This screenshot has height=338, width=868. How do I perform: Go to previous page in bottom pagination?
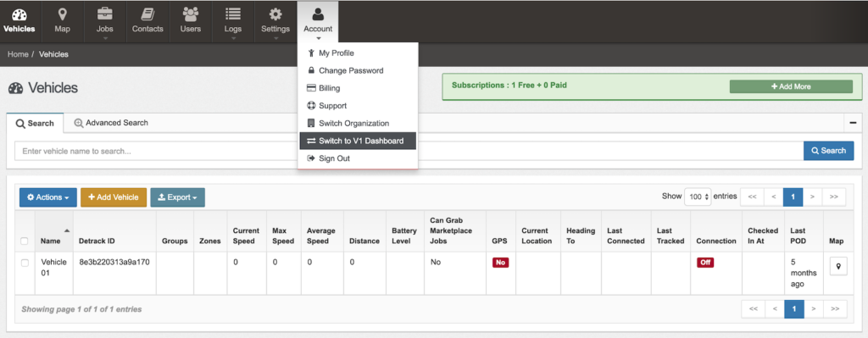tap(775, 308)
